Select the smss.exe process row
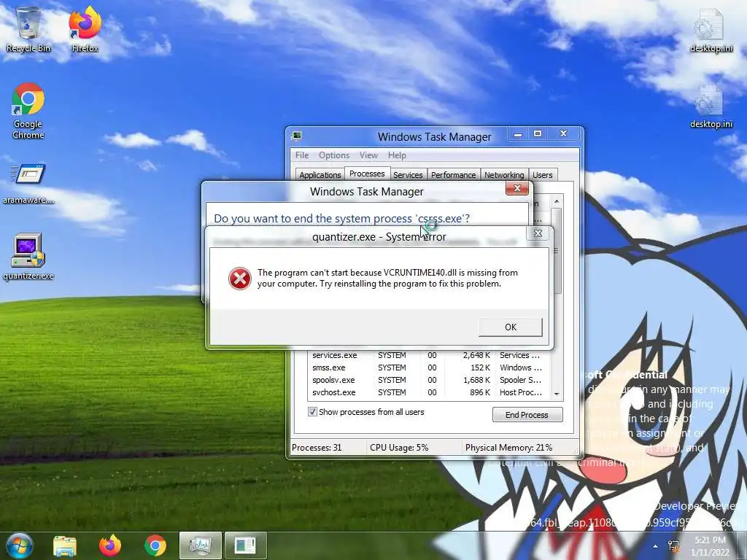Viewport: 747px width, 560px height. [430, 367]
